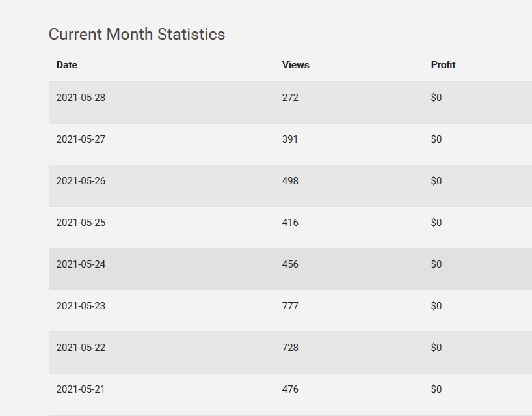532x416 pixels.
Task: Click the Current Month Statistics heading
Action: 137,35
